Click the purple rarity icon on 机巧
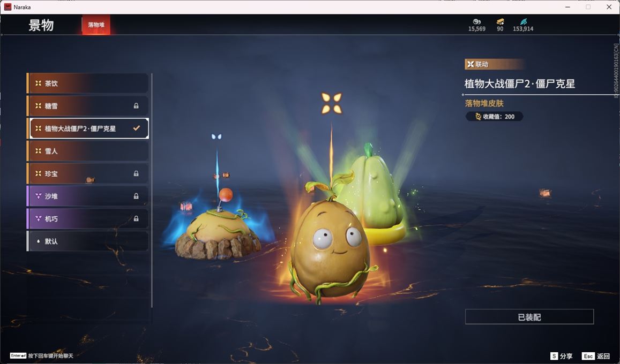 click(39, 218)
